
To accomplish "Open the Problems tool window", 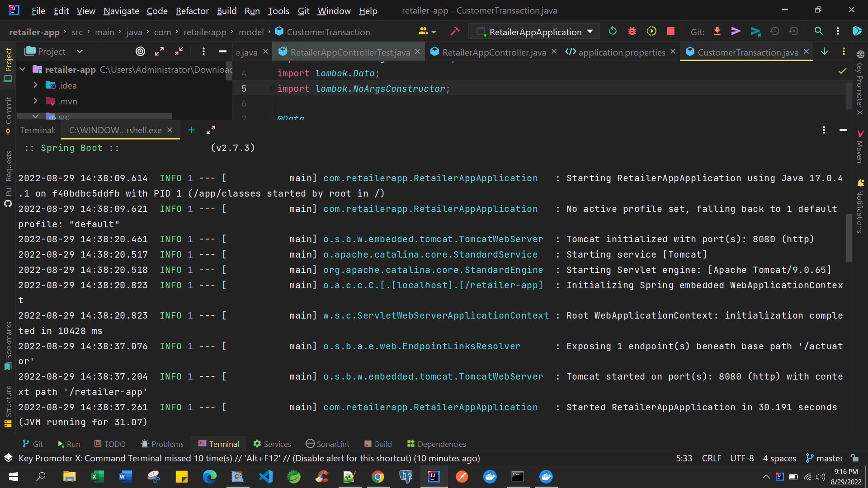I will pos(162,444).
